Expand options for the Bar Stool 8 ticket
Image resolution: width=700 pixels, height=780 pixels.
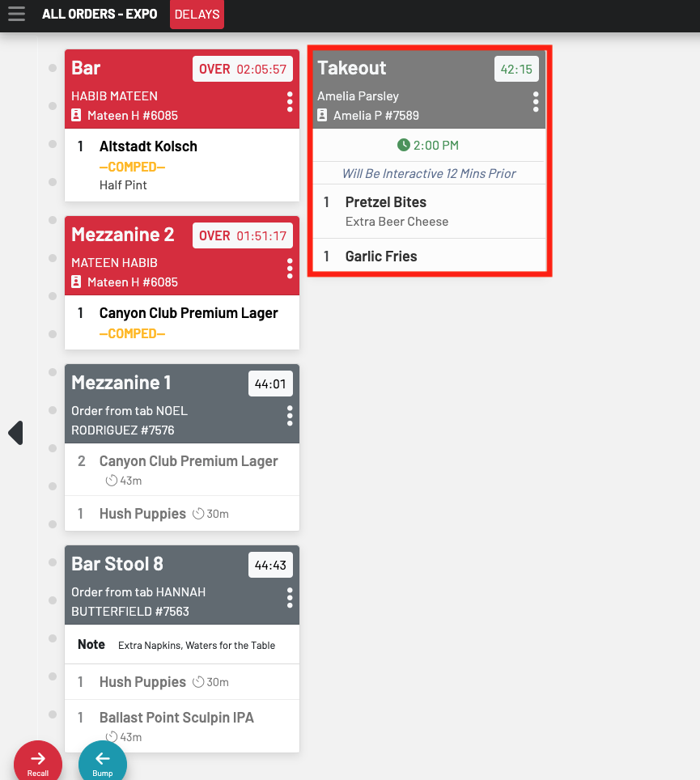coord(290,598)
